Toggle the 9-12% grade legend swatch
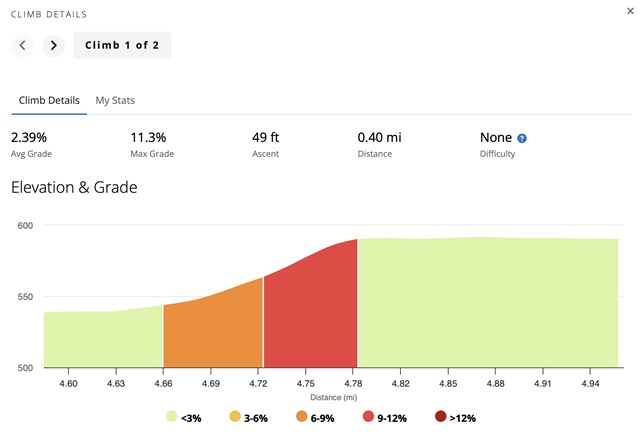Image resolution: width=640 pixels, height=434 pixels. pos(367,418)
